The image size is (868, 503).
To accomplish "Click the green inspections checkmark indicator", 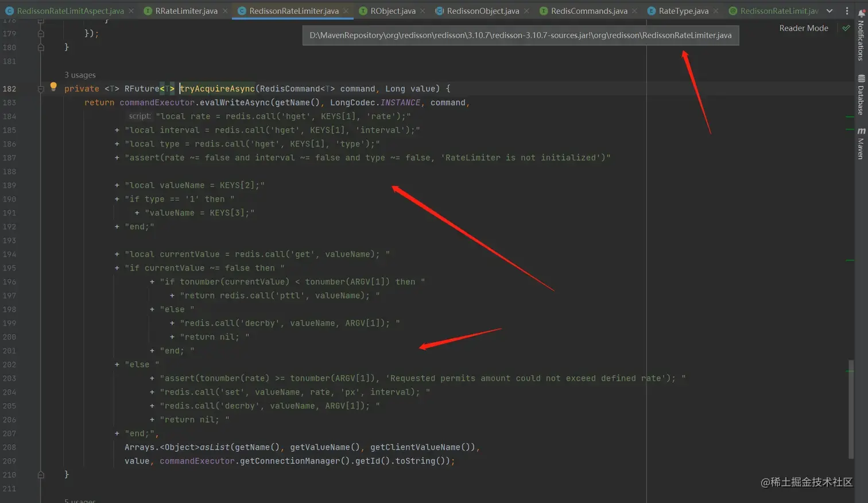I will 846,27.
